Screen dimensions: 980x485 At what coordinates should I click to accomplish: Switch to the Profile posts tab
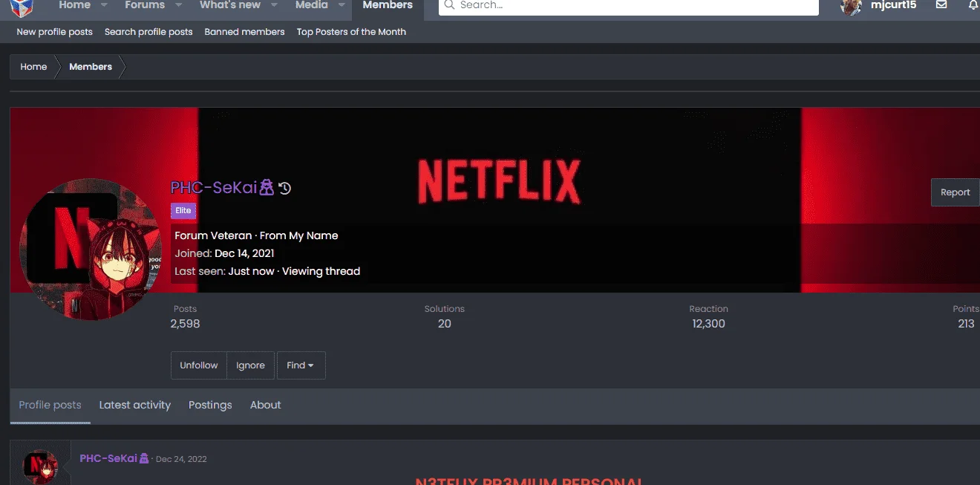click(50, 405)
